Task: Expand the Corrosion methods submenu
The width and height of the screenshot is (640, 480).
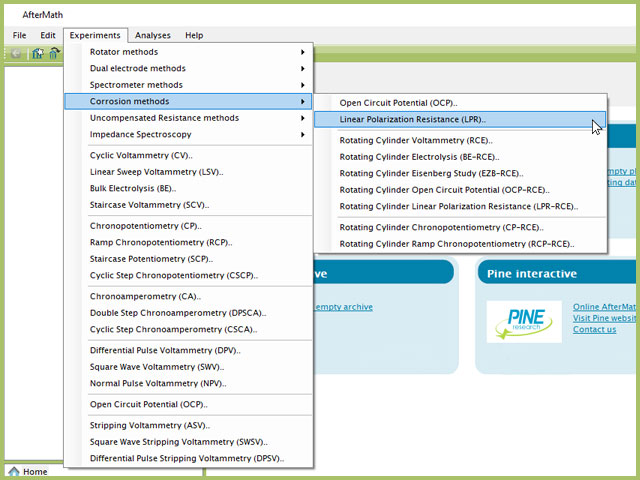Action: (188, 101)
